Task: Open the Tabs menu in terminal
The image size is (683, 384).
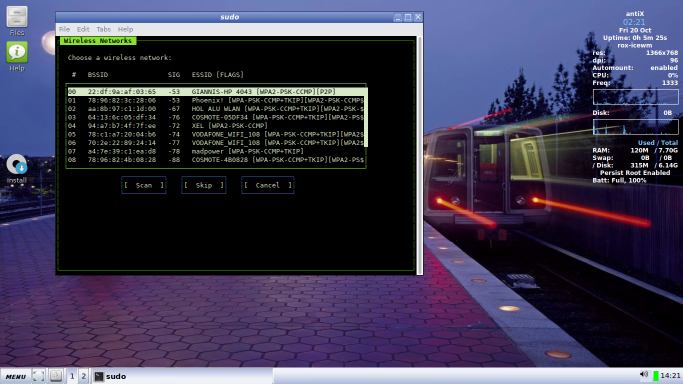Action: point(103,29)
